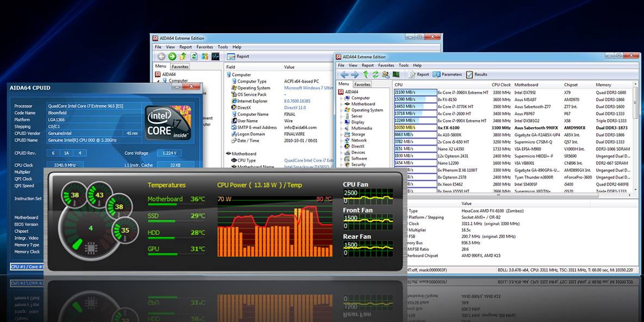Click the blue Back arrow in the benchmark window toolbar
Screen dimensions: 644x322
(344, 75)
